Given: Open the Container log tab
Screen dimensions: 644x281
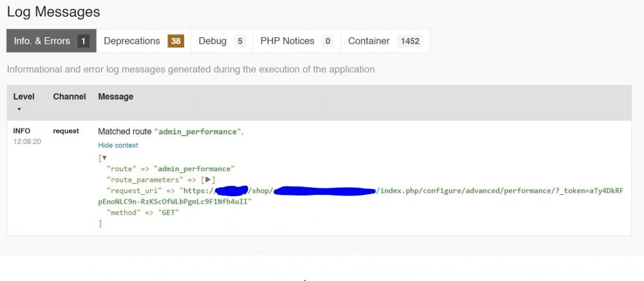Looking at the screenshot, I should pos(369,41).
